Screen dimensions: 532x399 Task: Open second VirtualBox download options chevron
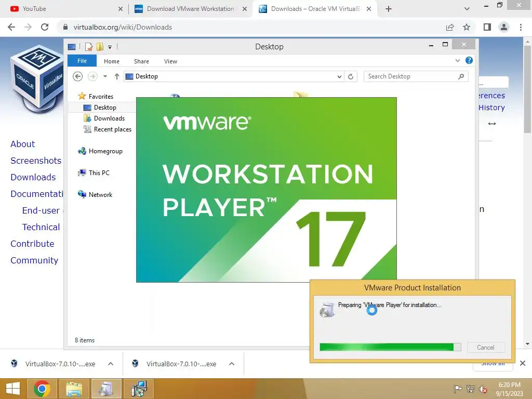point(232,364)
